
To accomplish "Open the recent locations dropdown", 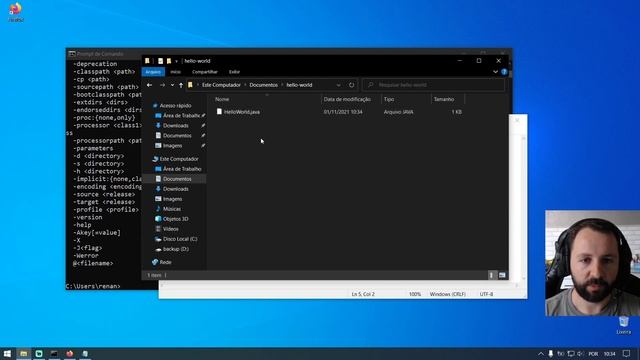I will coord(172,85).
